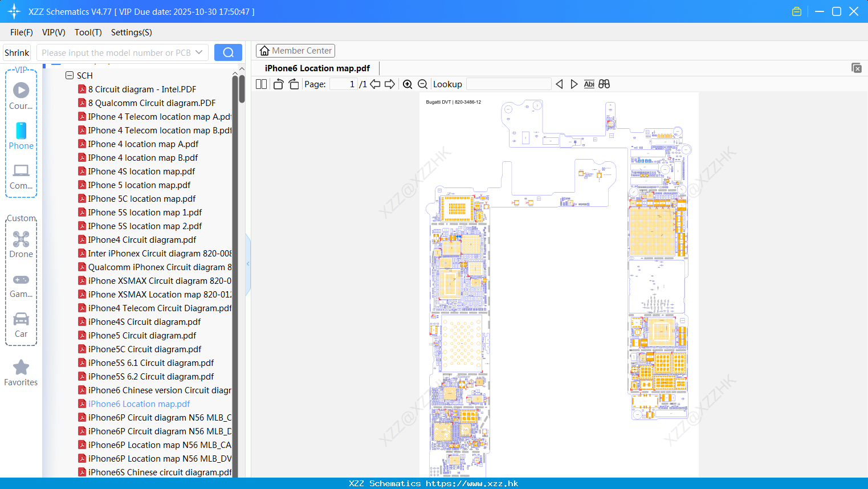Go to previous page arrow
This screenshot has height=489, width=868.
tap(375, 84)
